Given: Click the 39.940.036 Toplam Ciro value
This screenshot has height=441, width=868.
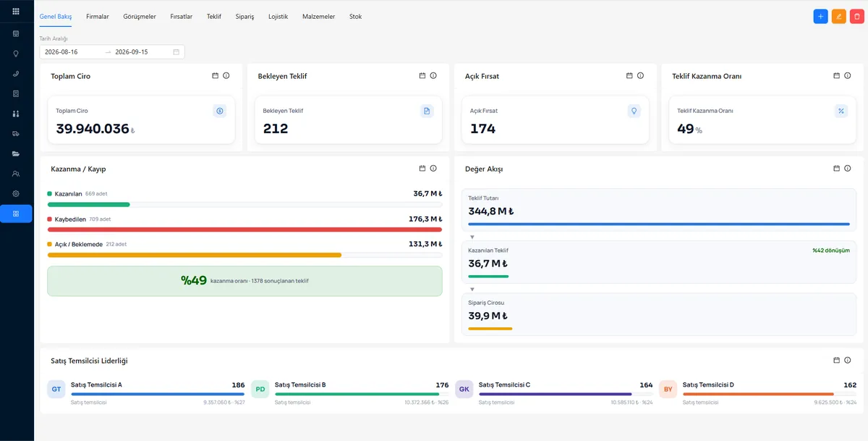Looking at the screenshot, I should pos(93,129).
